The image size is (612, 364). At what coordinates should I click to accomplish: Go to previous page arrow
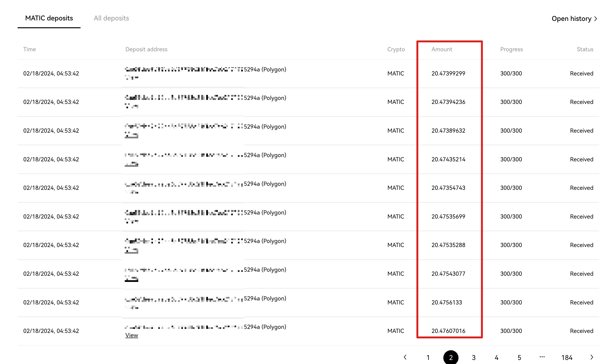point(405,357)
